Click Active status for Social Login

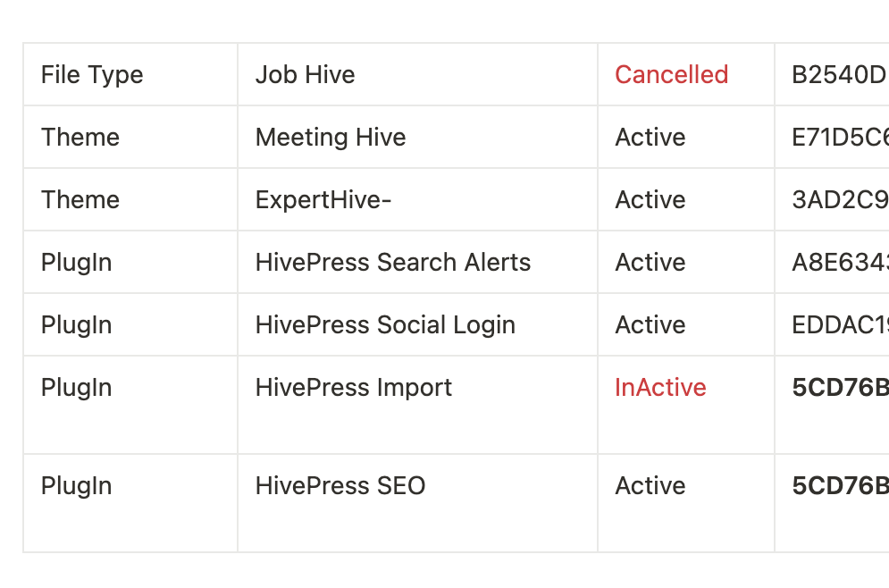point(650,325)
